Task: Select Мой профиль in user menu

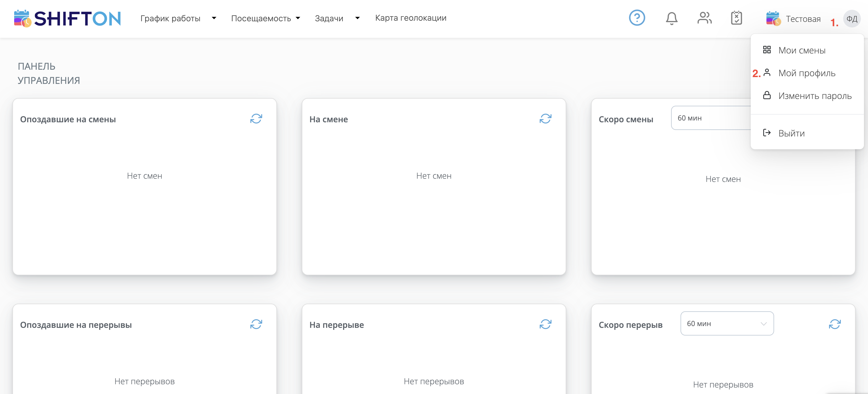Action: (807, 73)
